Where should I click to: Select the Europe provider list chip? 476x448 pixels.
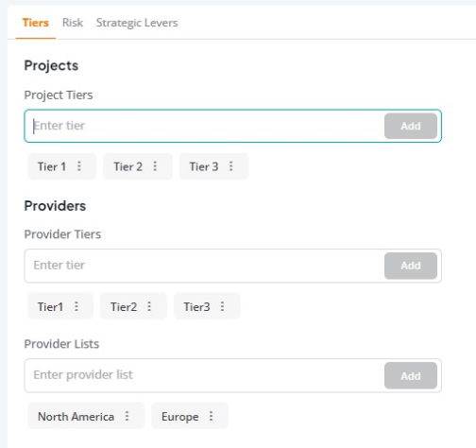(180, 417)
